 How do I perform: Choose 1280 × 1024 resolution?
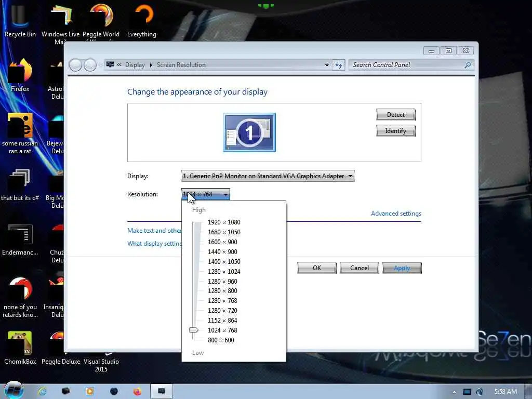click(x=224, y=271)
